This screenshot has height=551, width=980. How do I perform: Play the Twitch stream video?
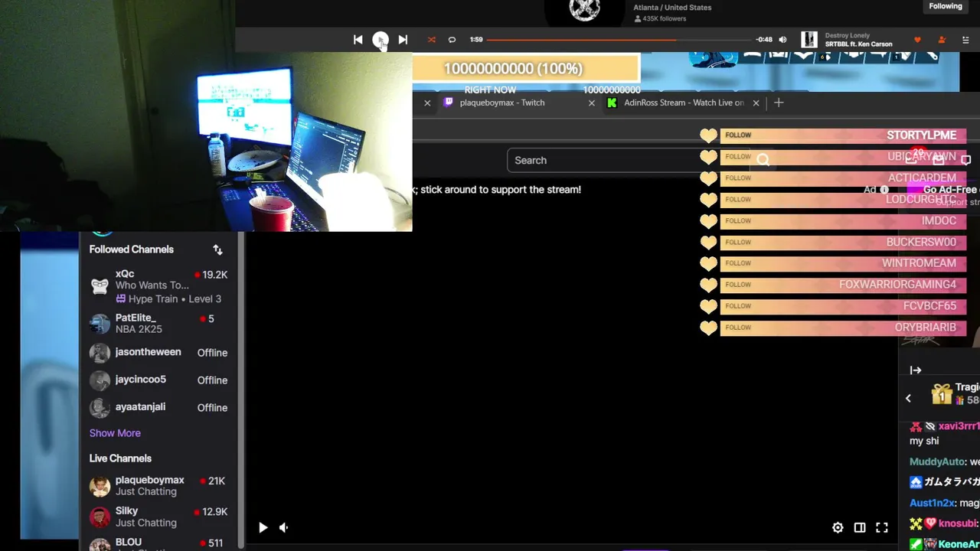[263, 527]
